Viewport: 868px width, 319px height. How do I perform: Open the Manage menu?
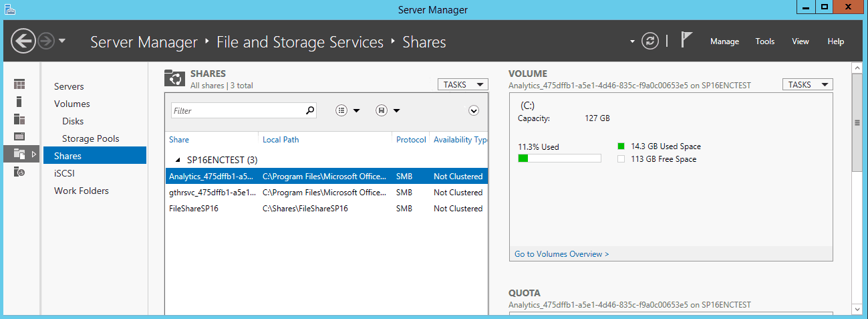(x=724, y=41)
